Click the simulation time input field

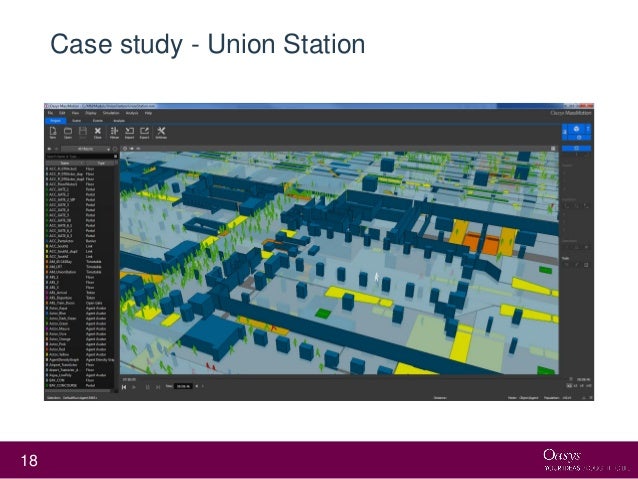click(x=183, y=386)
